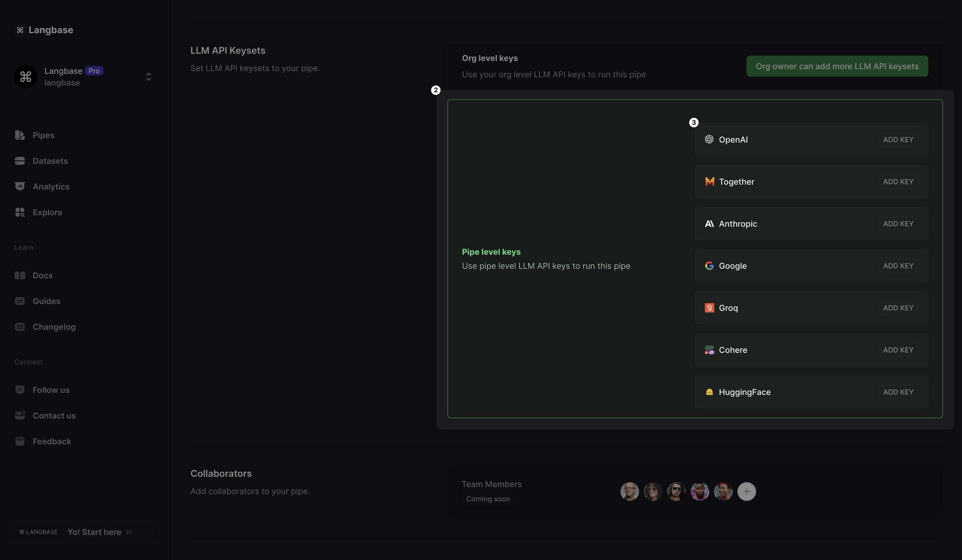This screenshot has height=560, width=962.
Task: Expand the Langbase org switcher chevrons
Action: point(149,77)
